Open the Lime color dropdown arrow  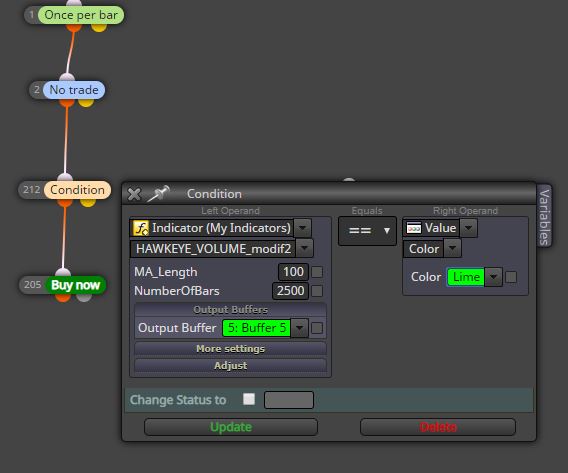pyautogui.click(x=493, y=277)
